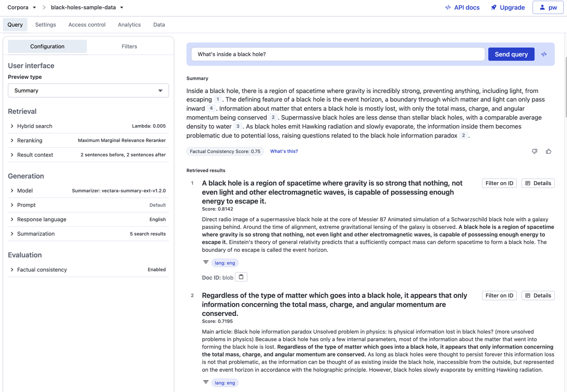Open the pw user account button
567x392 pixels.
[x=548, y=8]
